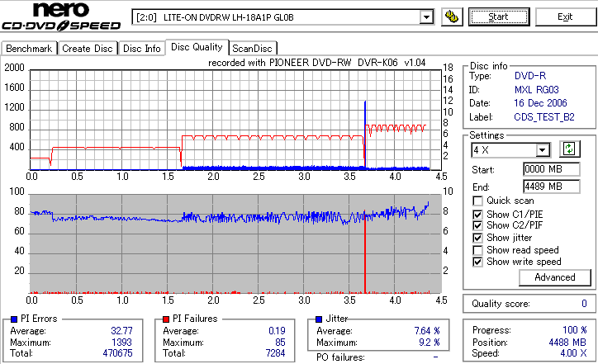Toggle Show C2/PIF checkbox
Image resolution: width=598 pixels, height=364 pixels.
[x=477, y=225]
